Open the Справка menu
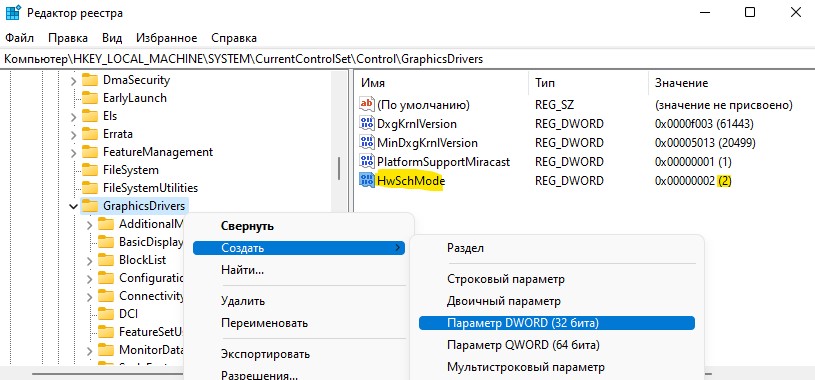The height and width of the screenshot is (380, 815). coord(234,38)
